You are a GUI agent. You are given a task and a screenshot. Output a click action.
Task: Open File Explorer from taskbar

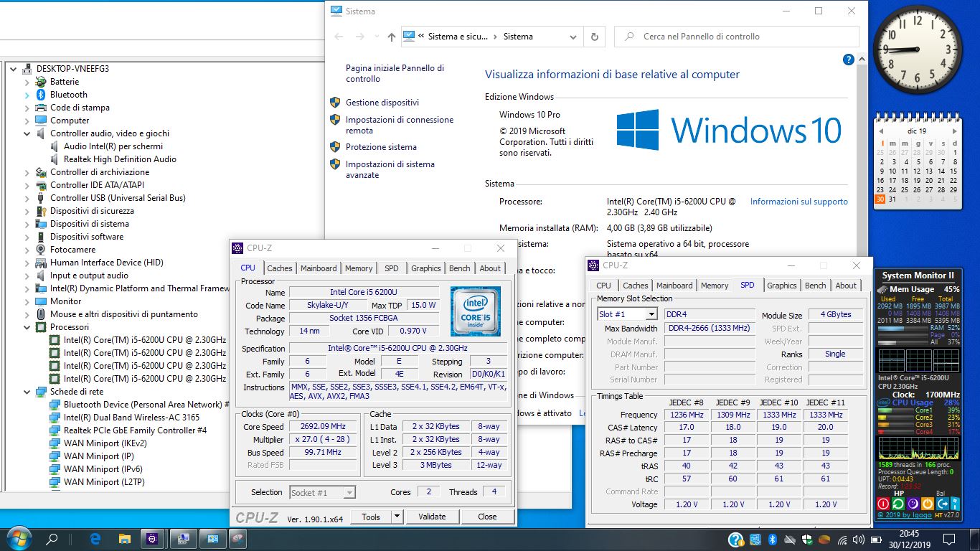click(x=124, y=538)
